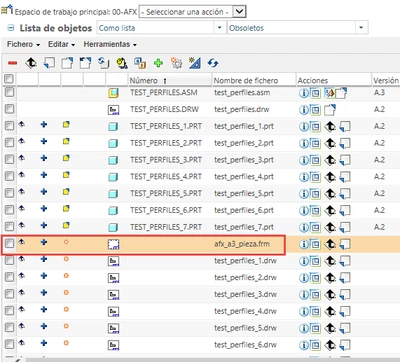
Task: Check the TEST_PERFILES_6.PRT row checkbox
Action: click(x=9, y=210)
